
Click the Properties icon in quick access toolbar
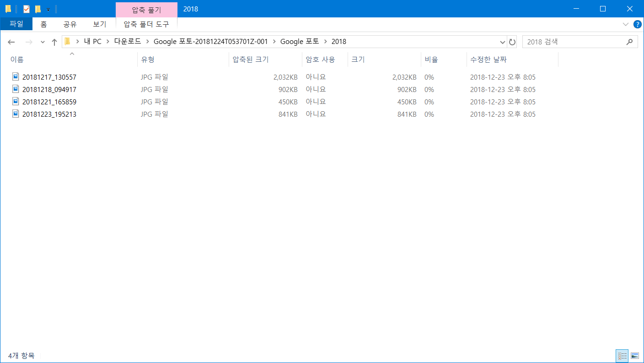27,9
